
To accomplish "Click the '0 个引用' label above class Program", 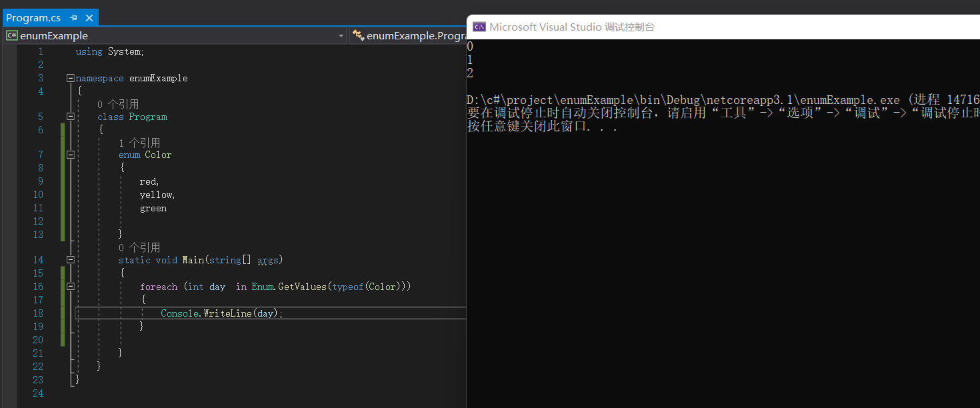I will [x=118, y=104].
